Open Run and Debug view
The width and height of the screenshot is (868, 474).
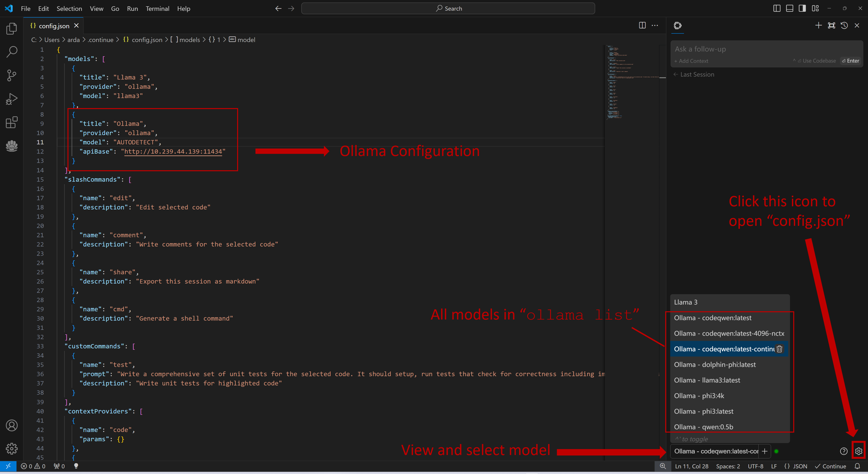pyautogui.click(x=11, y=99)
